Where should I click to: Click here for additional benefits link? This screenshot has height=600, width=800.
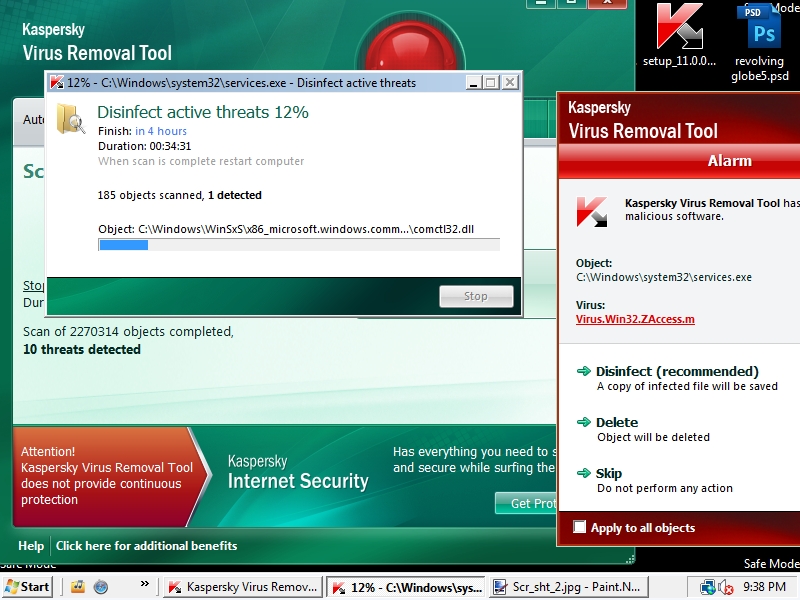pos(146,545)
